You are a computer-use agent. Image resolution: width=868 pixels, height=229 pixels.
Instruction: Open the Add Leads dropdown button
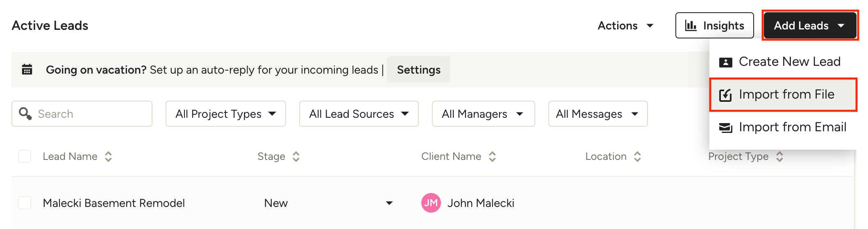(810, 25)
